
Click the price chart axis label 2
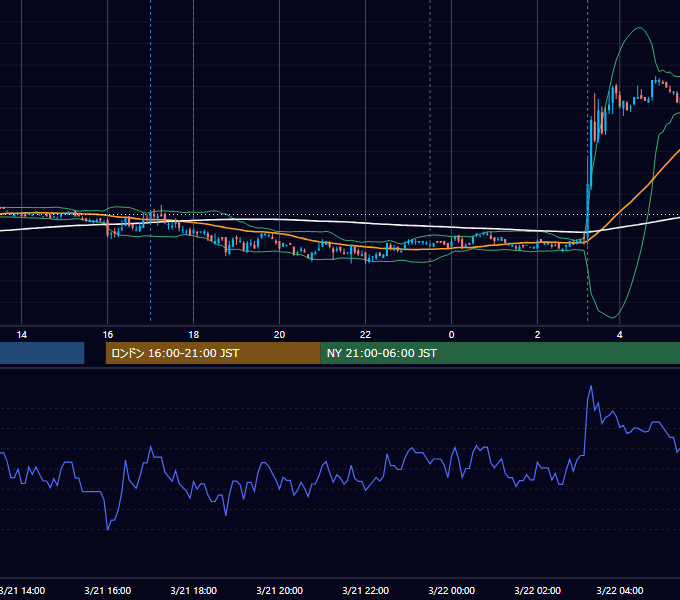pyautogui.click(x=537, y=335)
